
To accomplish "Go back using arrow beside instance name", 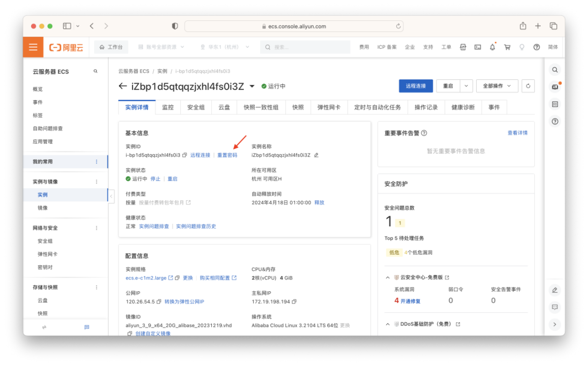I will [x=122, y=86].
